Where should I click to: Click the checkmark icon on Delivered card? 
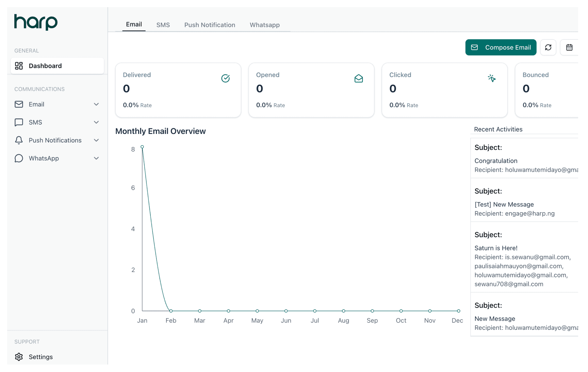pyautogui.click(x=226, y=78)
